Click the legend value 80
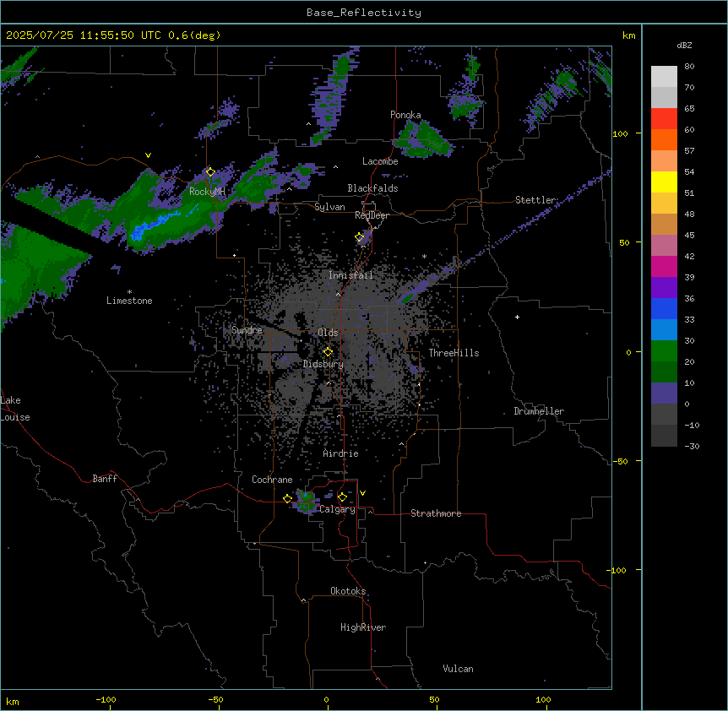Viewport: 728px width, 711px height. (689, 67)
